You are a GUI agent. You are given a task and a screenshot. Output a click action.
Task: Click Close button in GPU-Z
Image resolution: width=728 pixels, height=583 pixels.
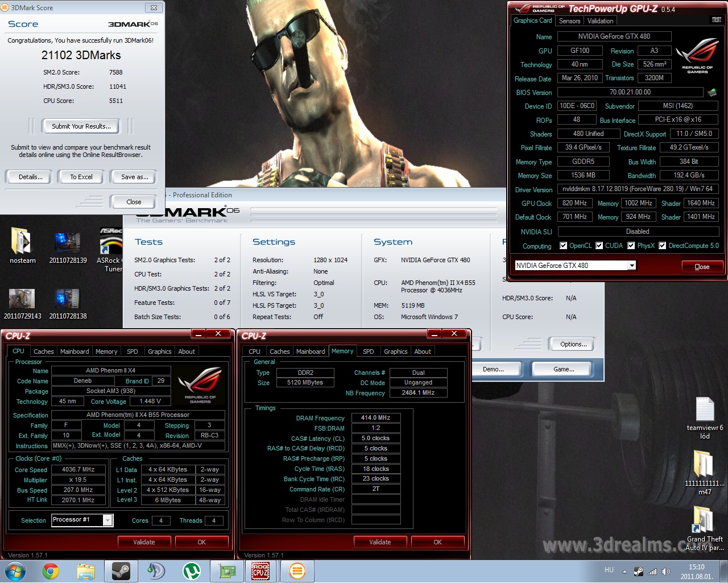(702, 267)
